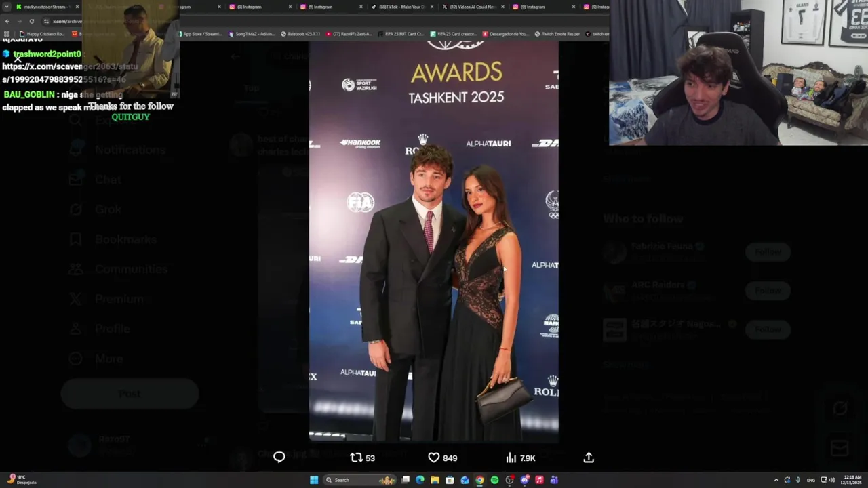Screen dimensions: 868x488
Task: Open Descargador de You... bookmark
Action: click(505, 33)
